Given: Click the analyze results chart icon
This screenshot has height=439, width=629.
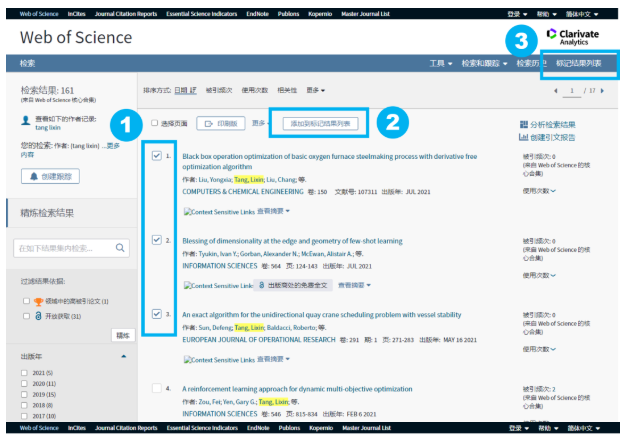Looking at the screenshot, I should pos(523,124).
